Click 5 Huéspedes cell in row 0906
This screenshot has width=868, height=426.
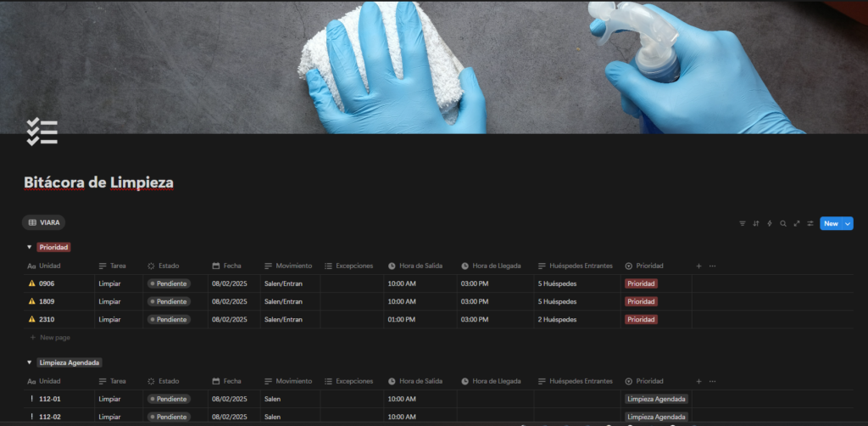(577, 283)
